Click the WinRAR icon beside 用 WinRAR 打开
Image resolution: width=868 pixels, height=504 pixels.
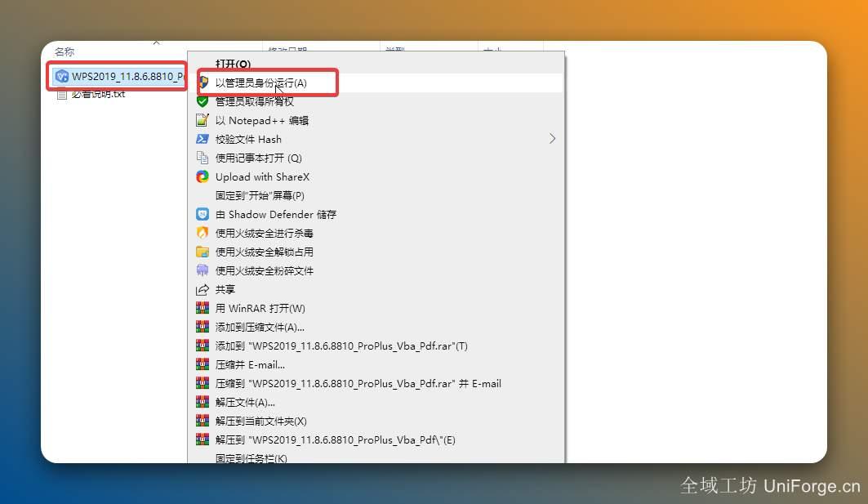coord(203,308)
